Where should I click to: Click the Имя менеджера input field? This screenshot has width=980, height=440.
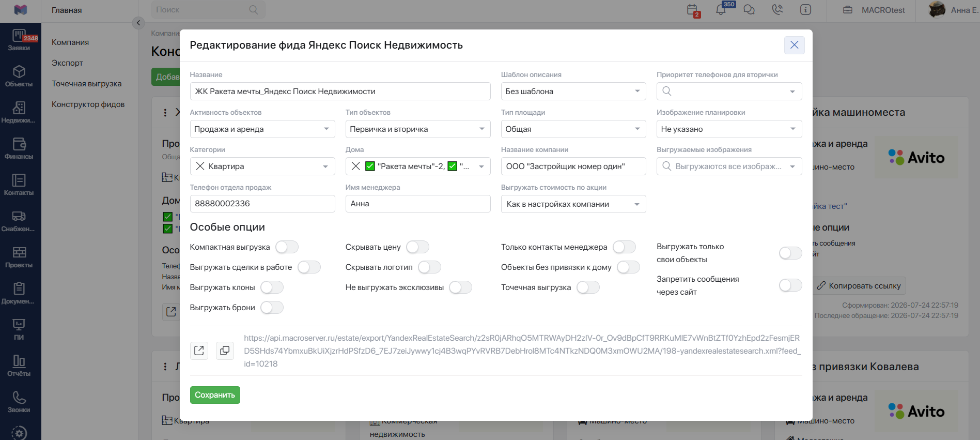coord(418,204)
